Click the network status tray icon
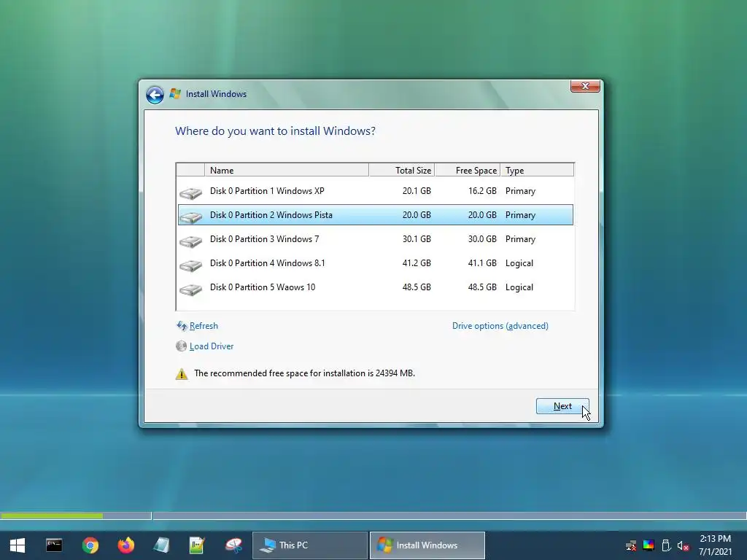Image resolution: width=747 pixels, height=560 pixels. pos(631,545)
